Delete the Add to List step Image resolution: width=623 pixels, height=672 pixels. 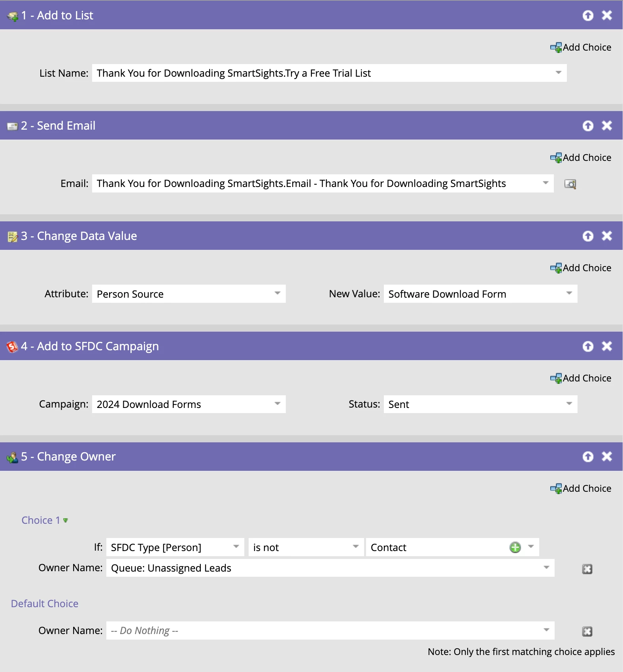607,15
